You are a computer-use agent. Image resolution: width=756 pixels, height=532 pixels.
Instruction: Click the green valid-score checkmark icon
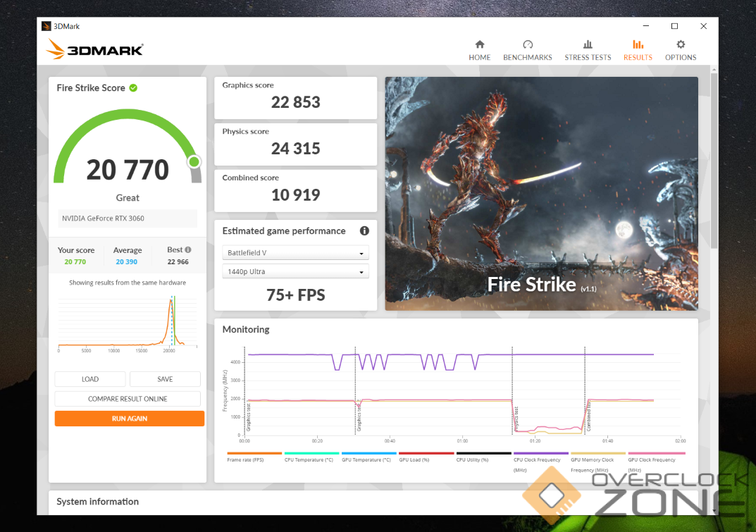tap(134, 88)
